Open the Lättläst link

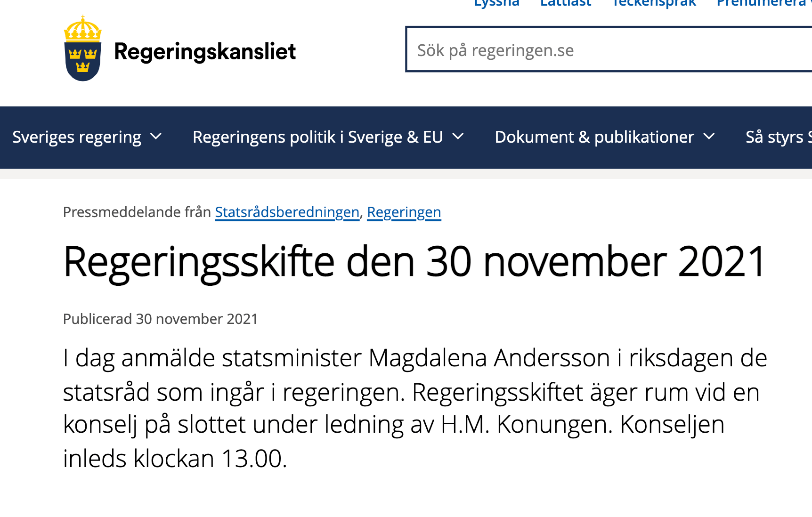(565, 3)
